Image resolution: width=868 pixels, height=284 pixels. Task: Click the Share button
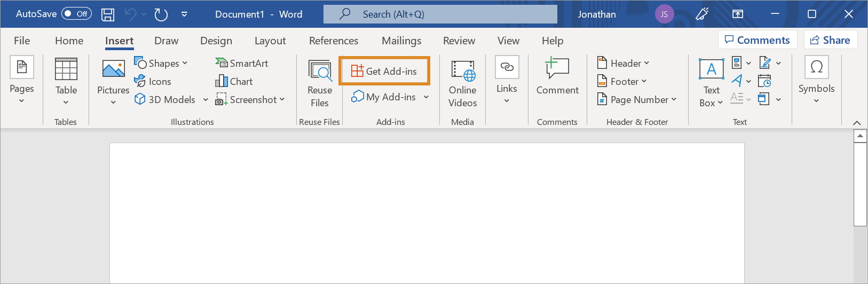click(831, 40)
